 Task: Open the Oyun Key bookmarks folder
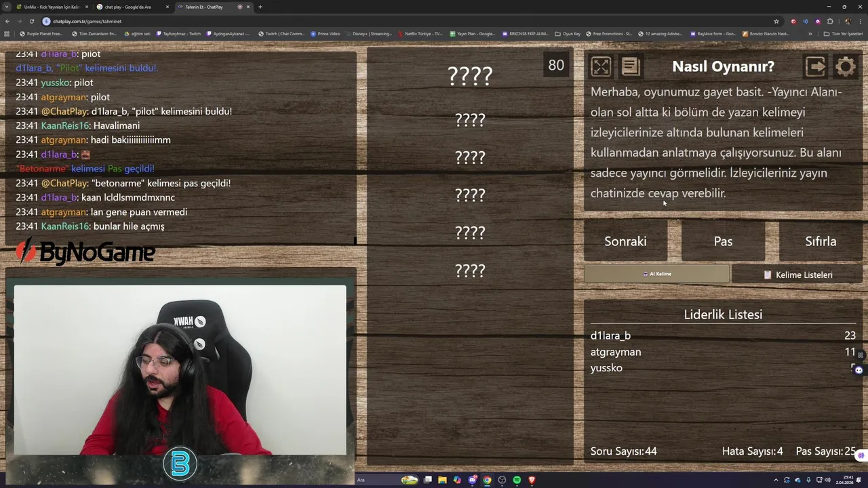click(x=568, y=33)
